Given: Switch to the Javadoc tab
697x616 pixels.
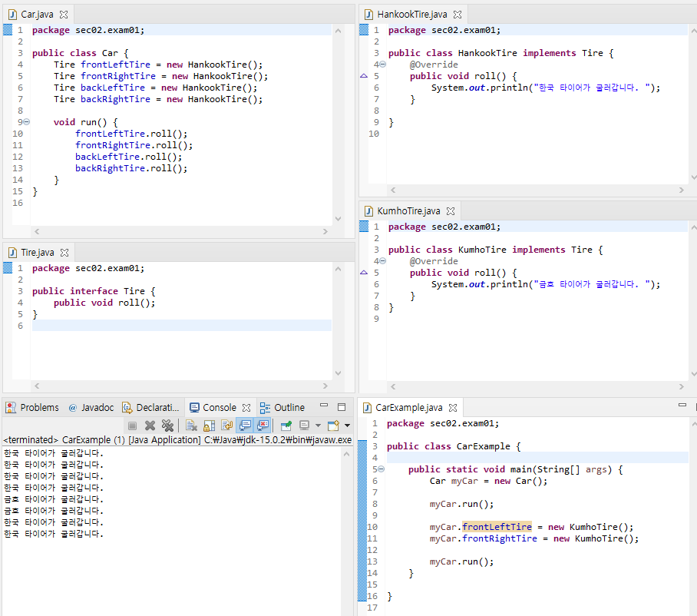Looking at the screenshot, I should tap(91, 407).
